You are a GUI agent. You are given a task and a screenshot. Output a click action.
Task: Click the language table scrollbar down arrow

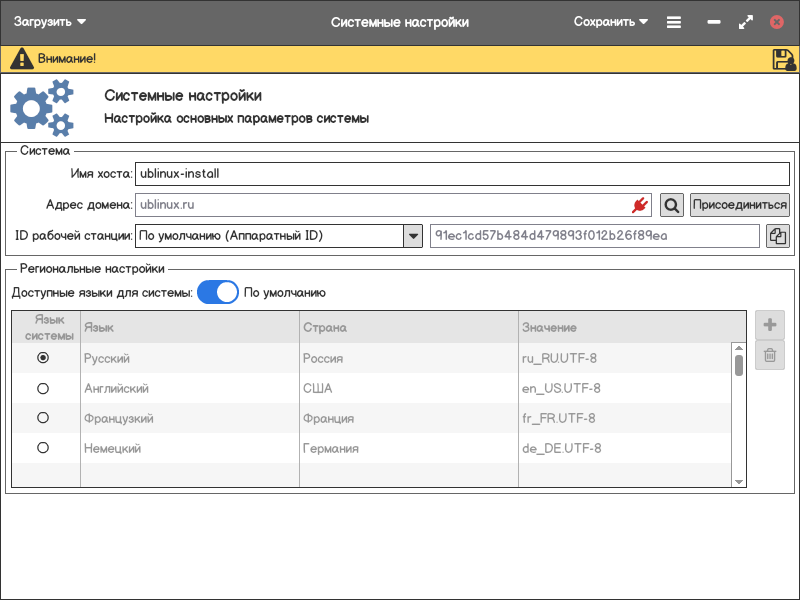point(739,481)
